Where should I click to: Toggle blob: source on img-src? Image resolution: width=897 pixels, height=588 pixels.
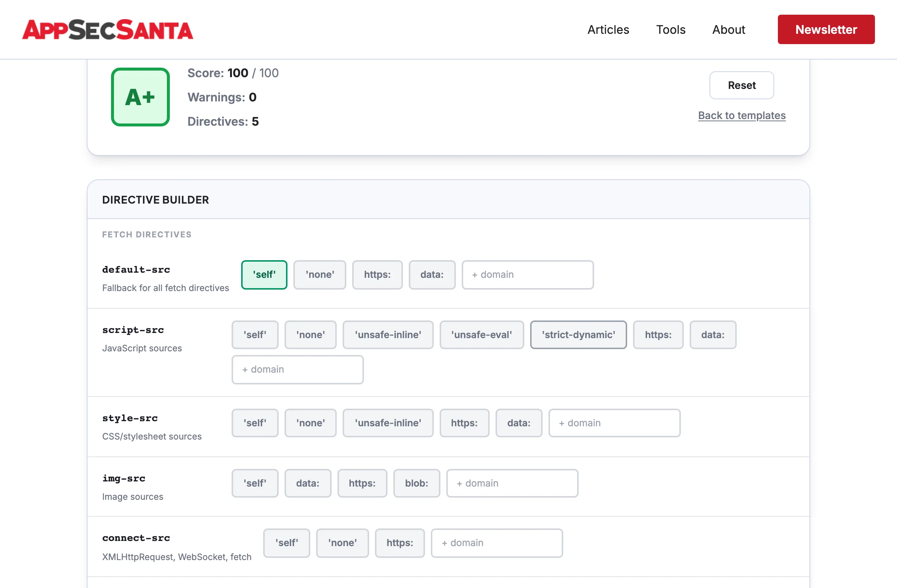click(417, 483)
